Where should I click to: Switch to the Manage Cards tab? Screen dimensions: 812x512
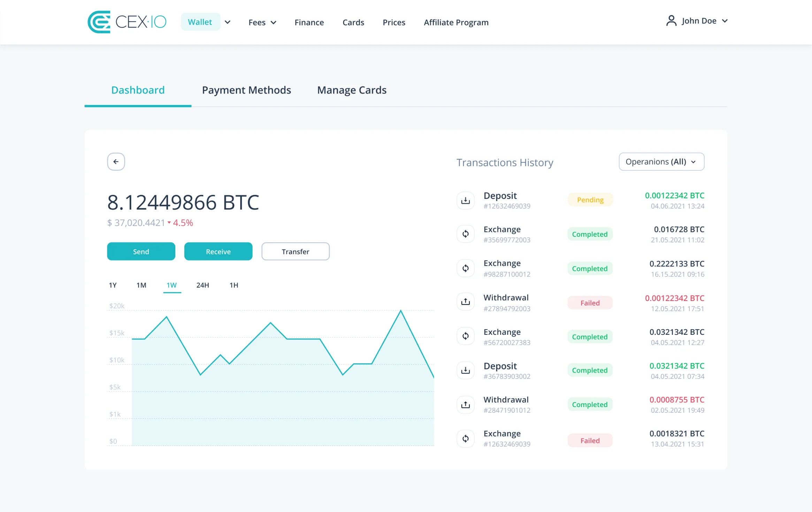(x=352, y=90)
